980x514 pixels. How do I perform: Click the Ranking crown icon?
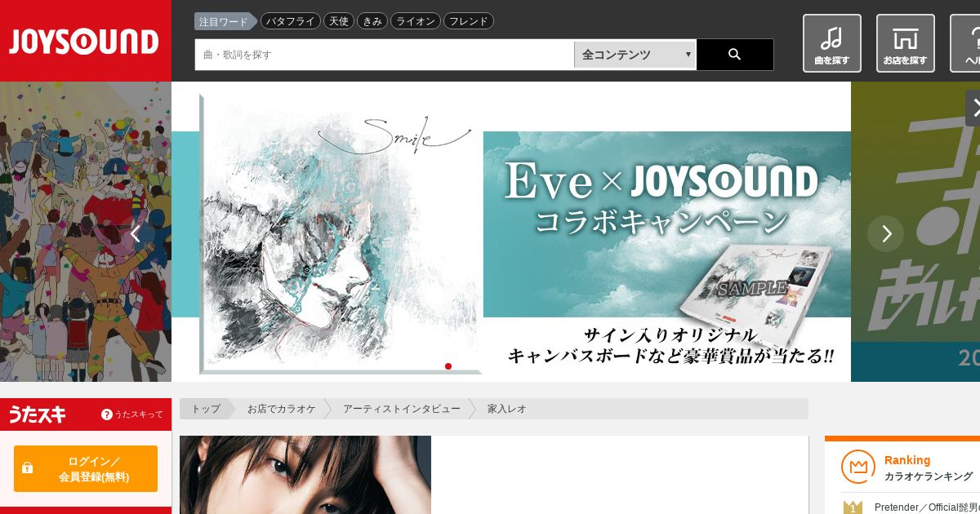tap(857, 467)
